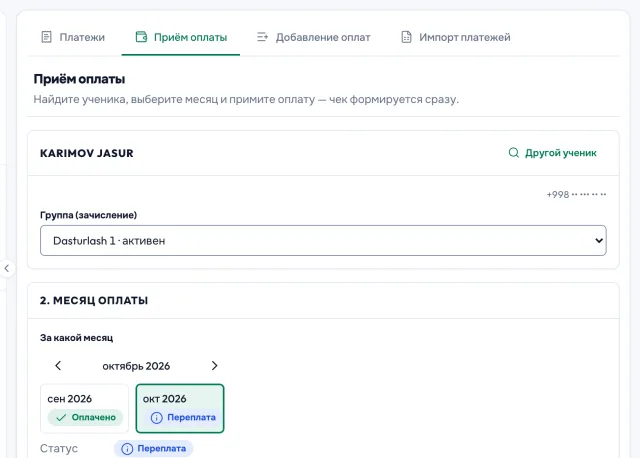Switch to Приём оплаты tab
The height and width of the screenshot is (458, 640).
(181, 37)
